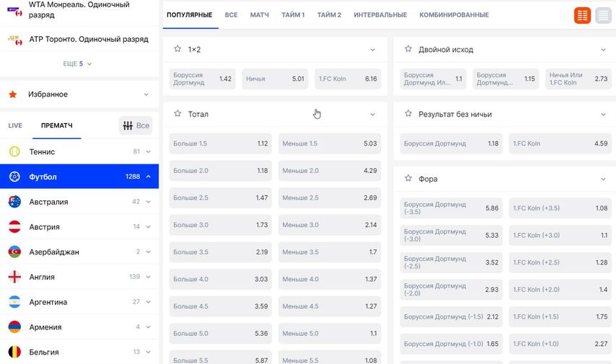Click the Belgium flag icon

tap(14, 352)
